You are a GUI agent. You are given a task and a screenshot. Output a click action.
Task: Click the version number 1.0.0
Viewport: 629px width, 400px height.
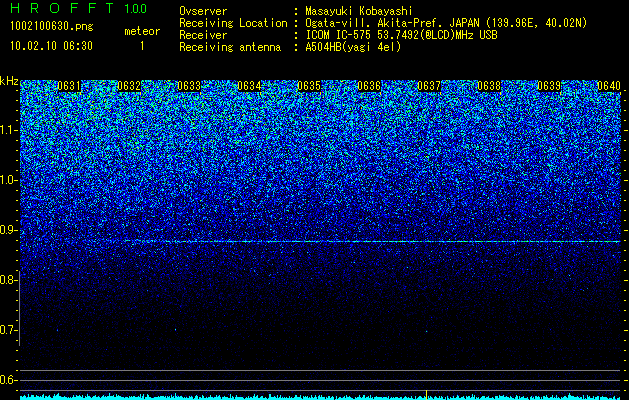(x=136, y=8)
